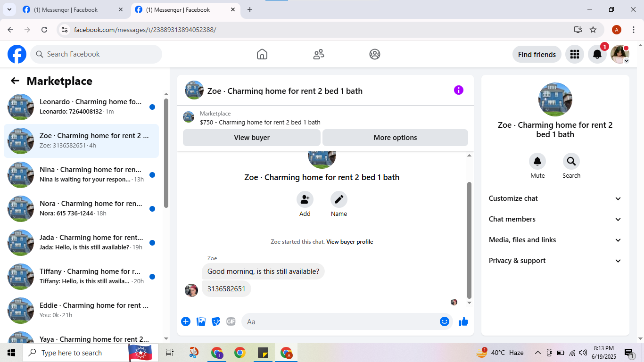Click the browser address bar URL
This screenshot has height=362, width=644.
145,30
